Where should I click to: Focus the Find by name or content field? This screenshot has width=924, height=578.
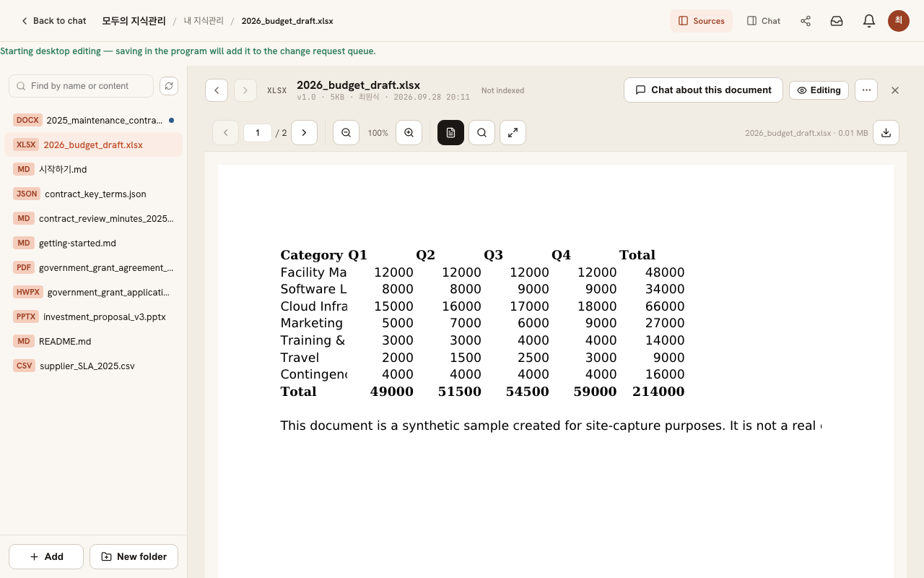[81, 86]
